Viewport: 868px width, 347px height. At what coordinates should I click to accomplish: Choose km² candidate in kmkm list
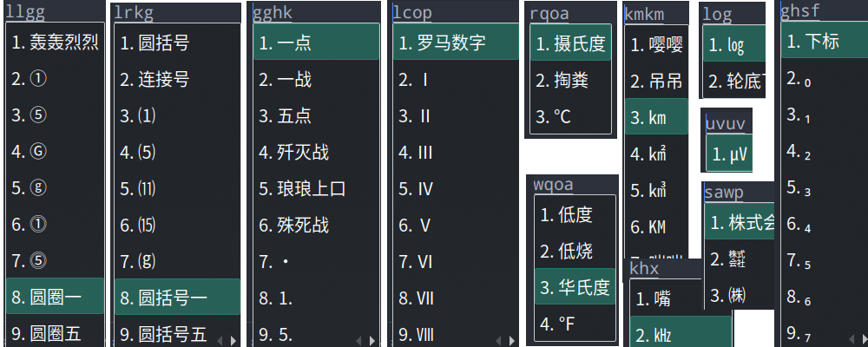[x=656, y=154]
